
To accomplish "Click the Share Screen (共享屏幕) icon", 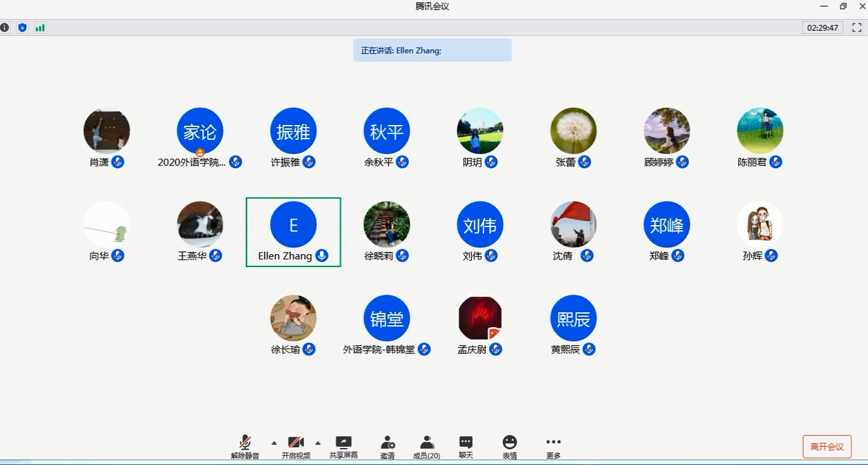I will [344, 443].
